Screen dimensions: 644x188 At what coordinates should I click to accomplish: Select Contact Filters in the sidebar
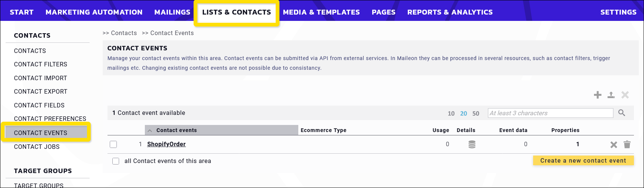41,64
